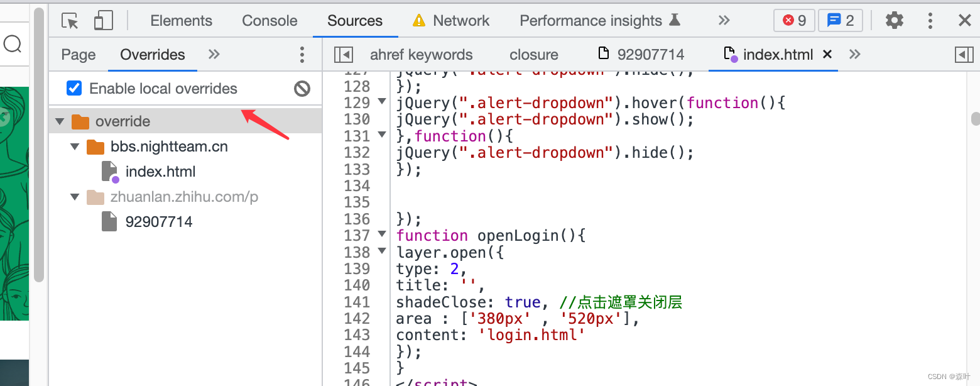The image size is (980, 386).
Task: Collapse the bbs.nightteam.cn folder
Action: (75, 146)
